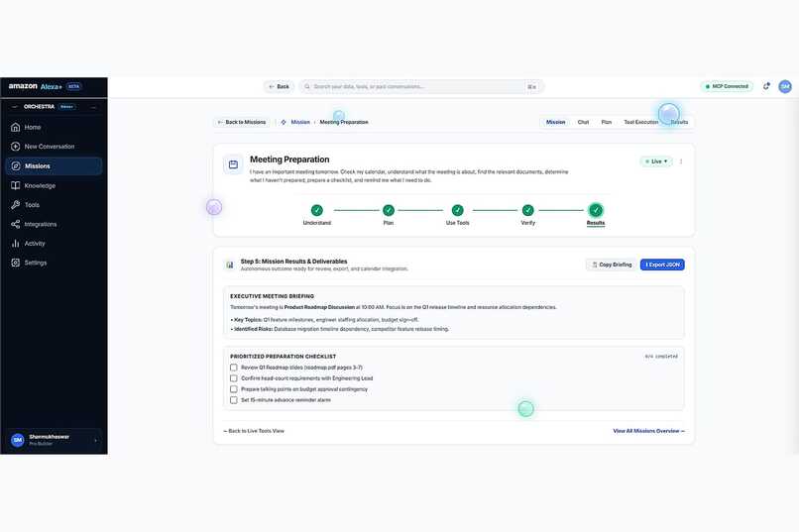Switch to the Chat tab
This screenshot has height=532, width=799.
pos(584,122)
